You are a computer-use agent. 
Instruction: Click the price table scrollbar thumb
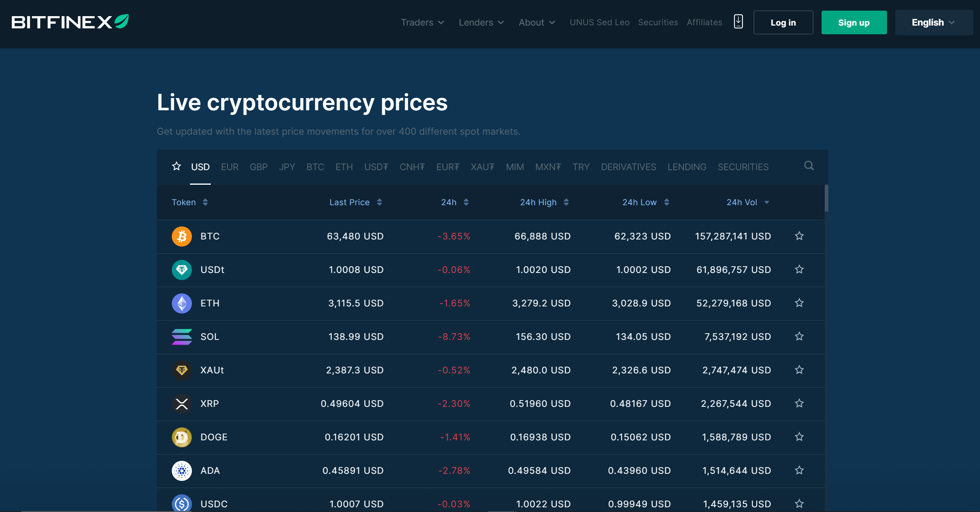point(826,198)
